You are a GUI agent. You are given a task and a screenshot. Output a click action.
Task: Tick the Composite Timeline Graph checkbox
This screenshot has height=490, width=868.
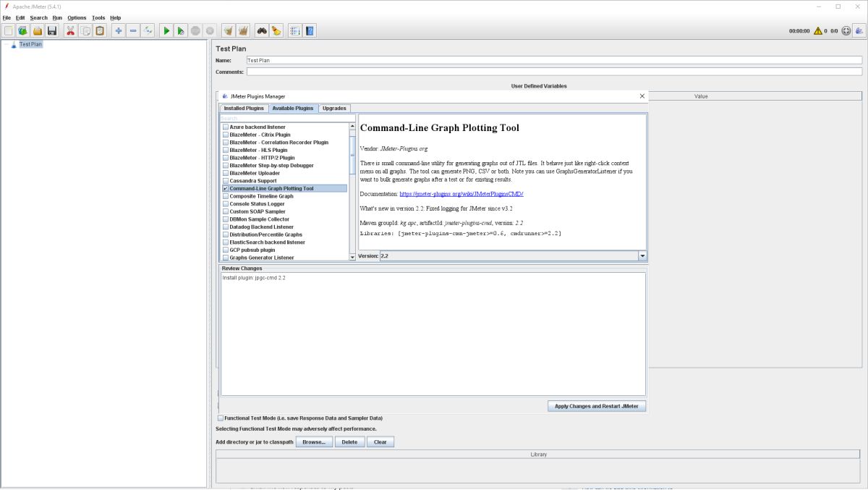tap(226, 196)
